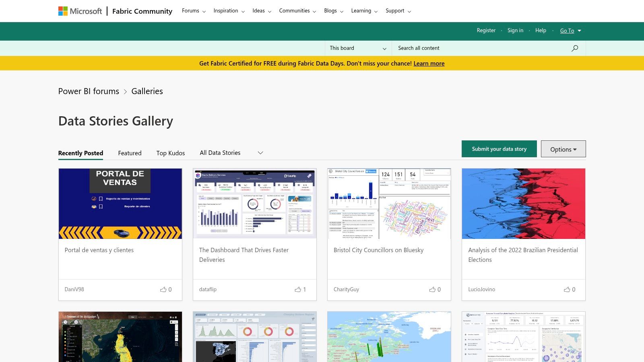Click the Fabric Community logo
Screen dimensions: 644x362
click(142, 11)
